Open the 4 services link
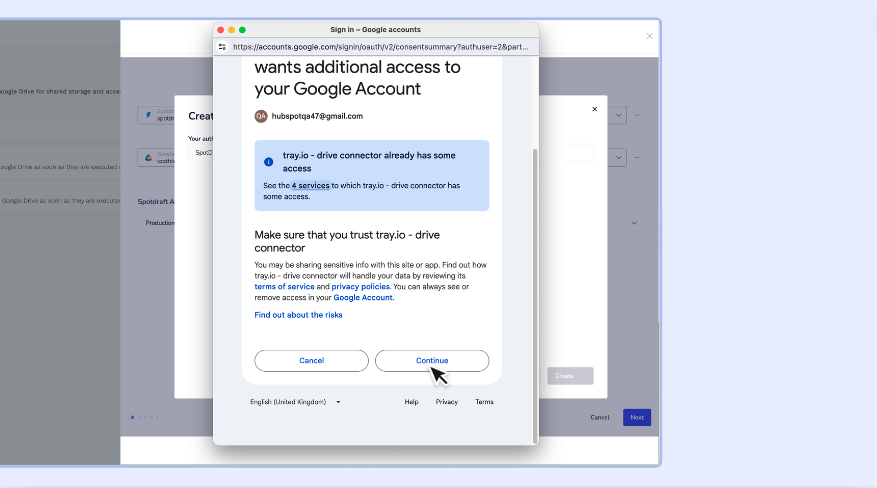Image resolution: width=877 pixels, height=488 pixels. (x=310, y=186)
